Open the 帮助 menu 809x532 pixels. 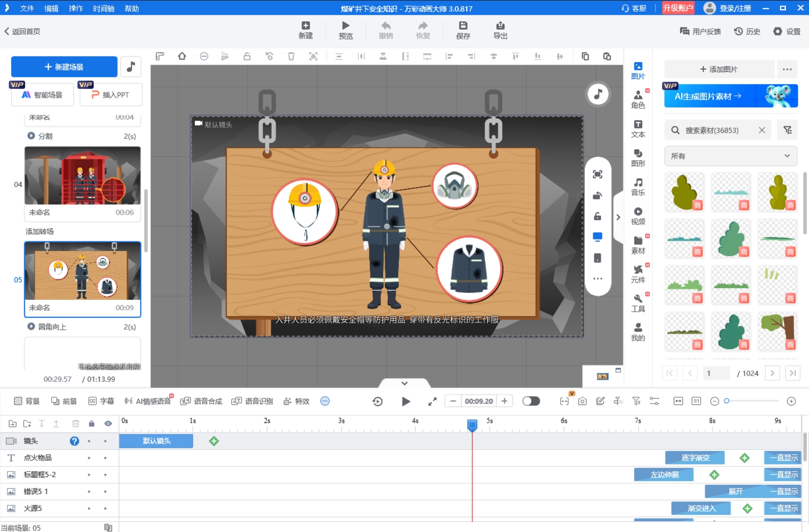pos(132,8)
